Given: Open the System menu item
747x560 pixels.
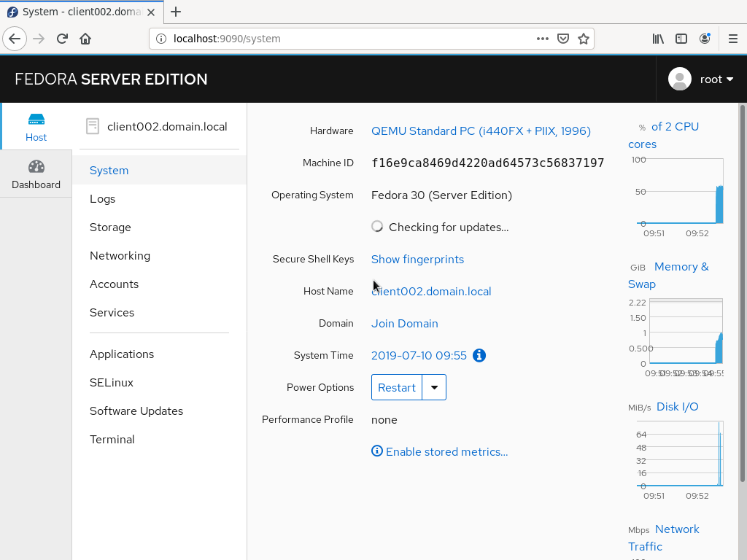Looking at the screenshot, I should tap(160, 170).
